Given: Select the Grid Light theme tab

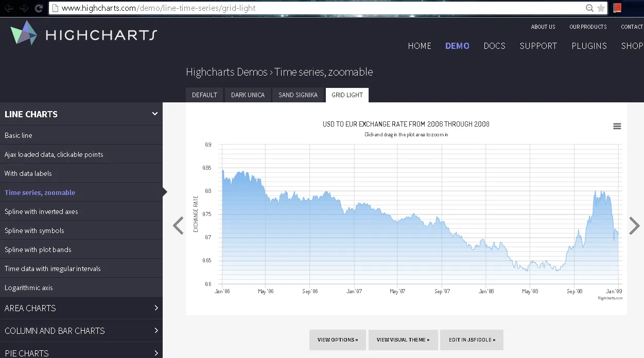Looking at the screenshot, I should tap(347, 95).
